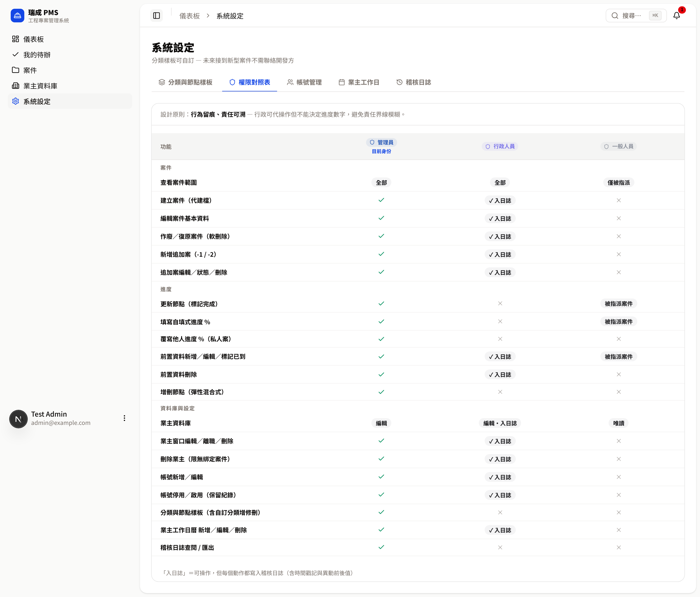Click the 儀表板 grid icon in sidebar
Viewport: 700px width, 597px height.
16,39
